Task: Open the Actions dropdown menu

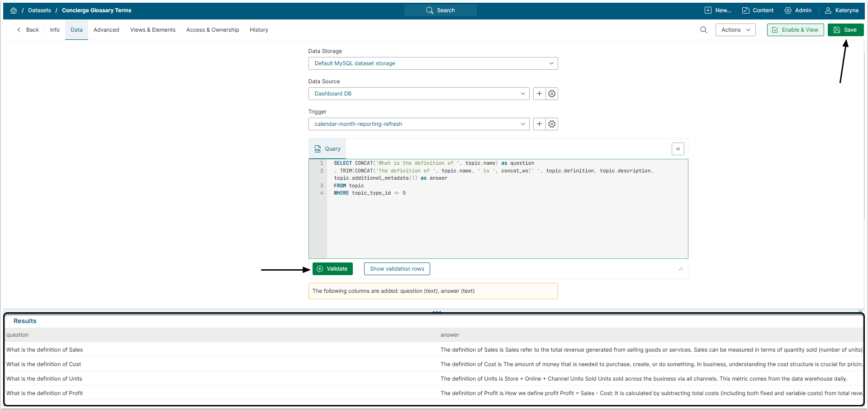Action: (735, 30)
